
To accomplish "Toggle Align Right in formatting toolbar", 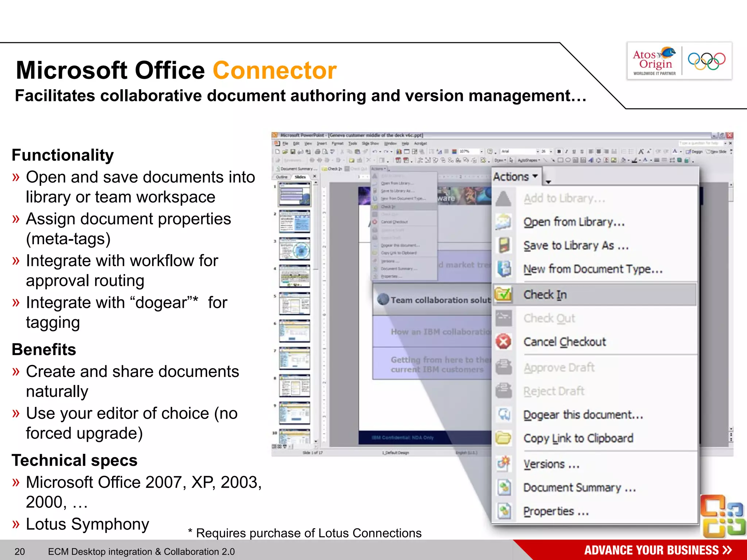I will click(x=606, y=151).
